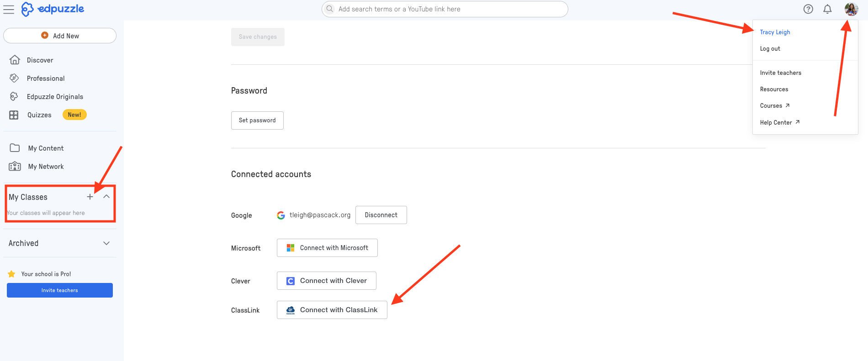Screen dimensions: 868x361
Task: Go to Professional in the sidebar
Action: tap(46, 78)
